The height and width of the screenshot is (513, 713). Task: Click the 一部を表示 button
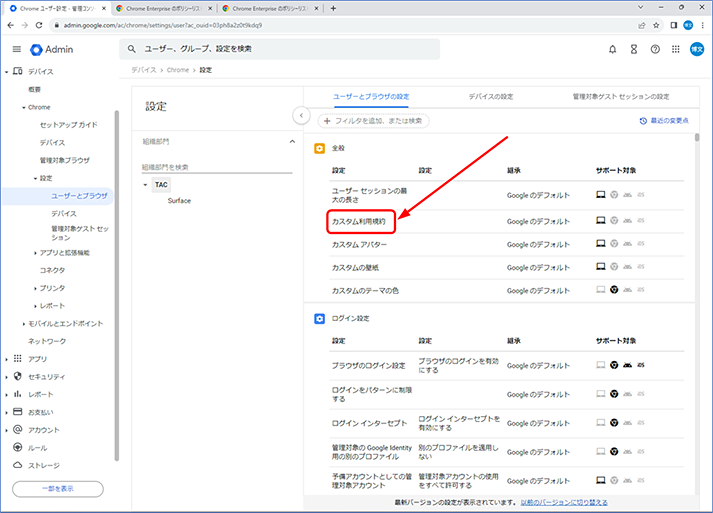click(58, 489)
